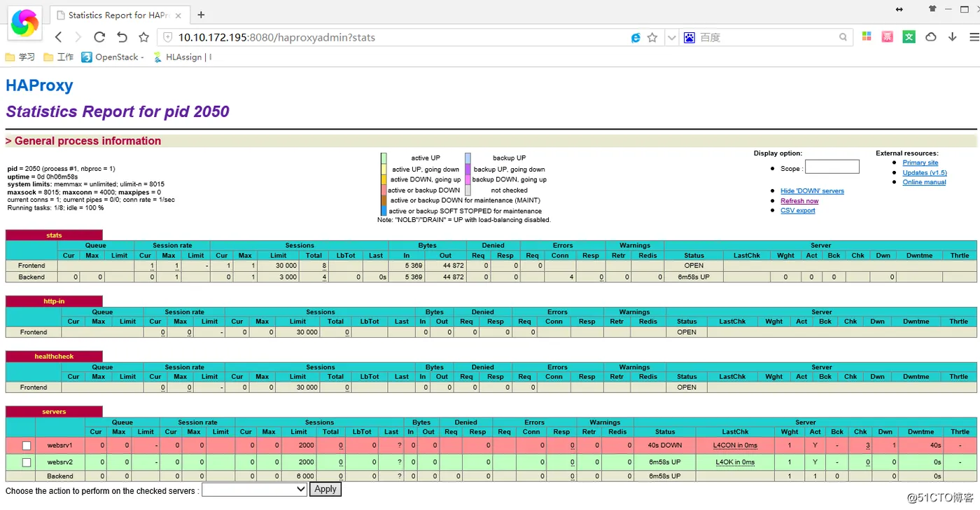Open the OpenStack bookmark
Screen dimensions: 980x510
113,57
